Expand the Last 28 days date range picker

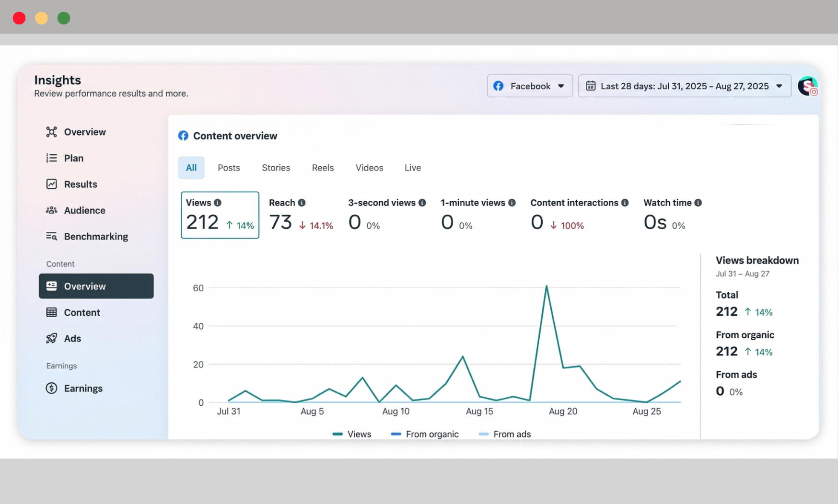[684, 86]
